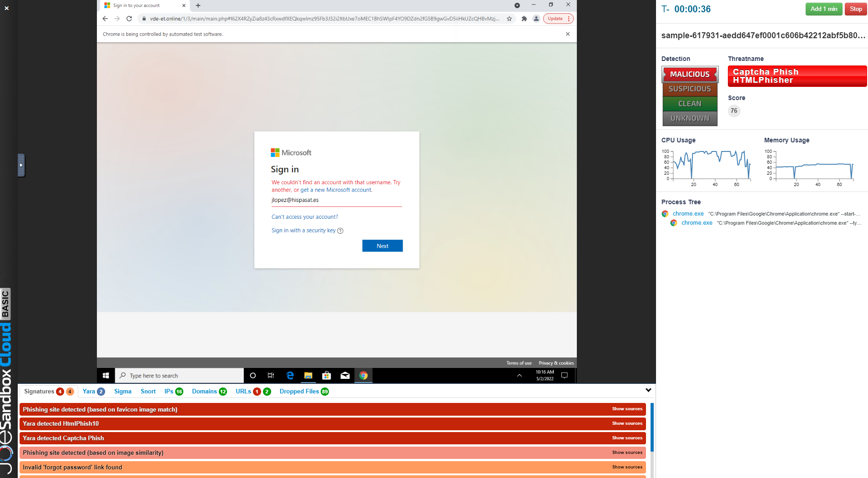This screenshot has height=478, width=868.
Task: Click the MALICIOUS detection label
Action: 690,74
